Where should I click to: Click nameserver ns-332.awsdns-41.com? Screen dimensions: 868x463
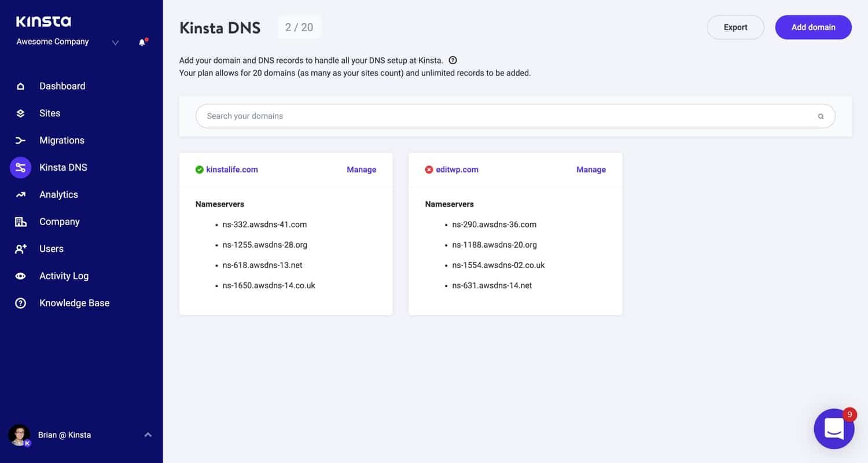[x=264, y=225]
